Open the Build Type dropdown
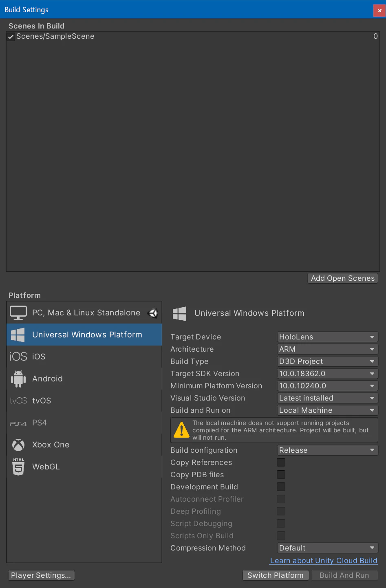The width and height of the screenshot is (386, 588). click(x=328, y=361)
